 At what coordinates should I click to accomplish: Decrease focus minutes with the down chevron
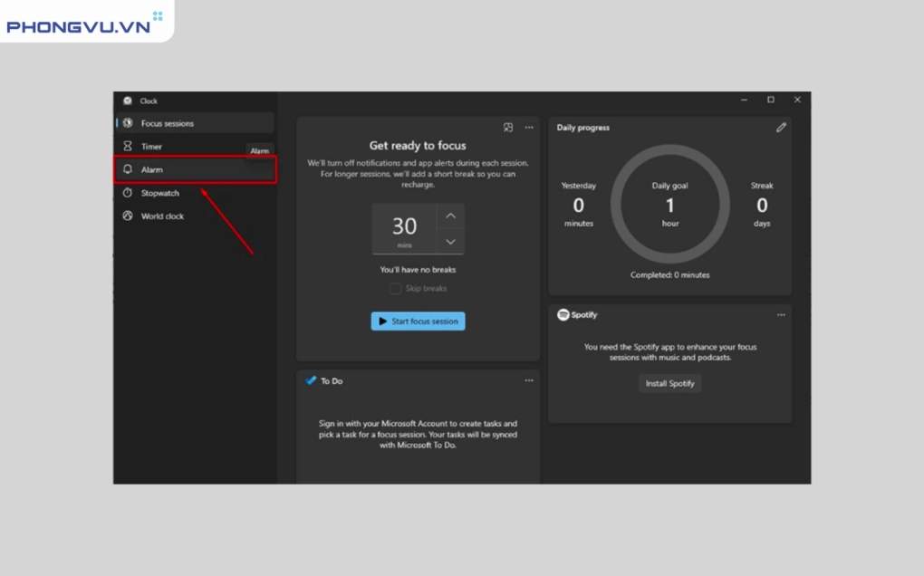click(x=449, y=241)
